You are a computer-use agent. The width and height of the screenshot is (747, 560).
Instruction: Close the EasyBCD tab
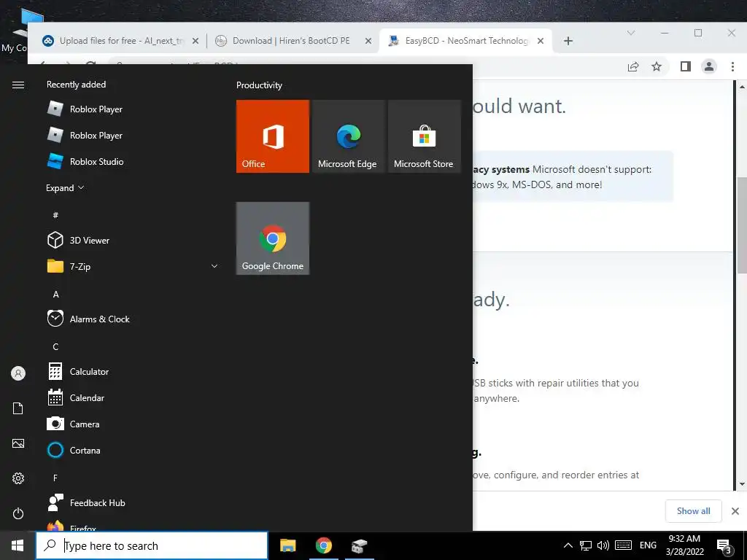pyautogui.click(x=541, y=41)
